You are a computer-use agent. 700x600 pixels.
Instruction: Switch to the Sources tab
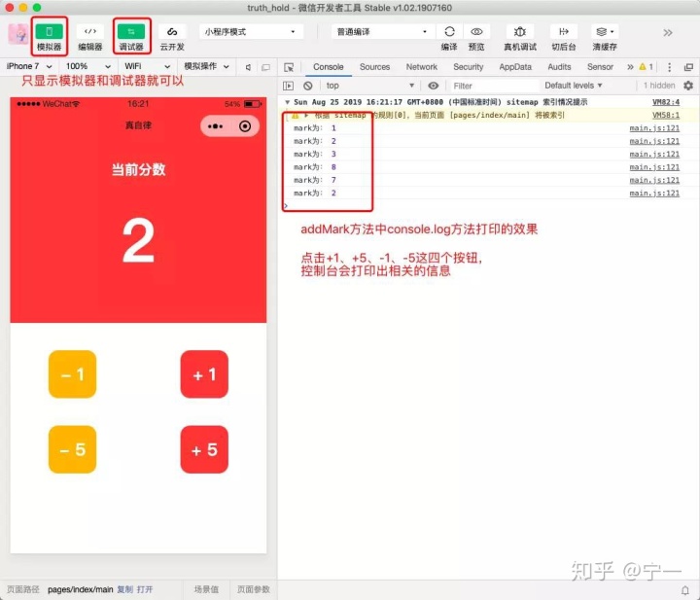374,67
